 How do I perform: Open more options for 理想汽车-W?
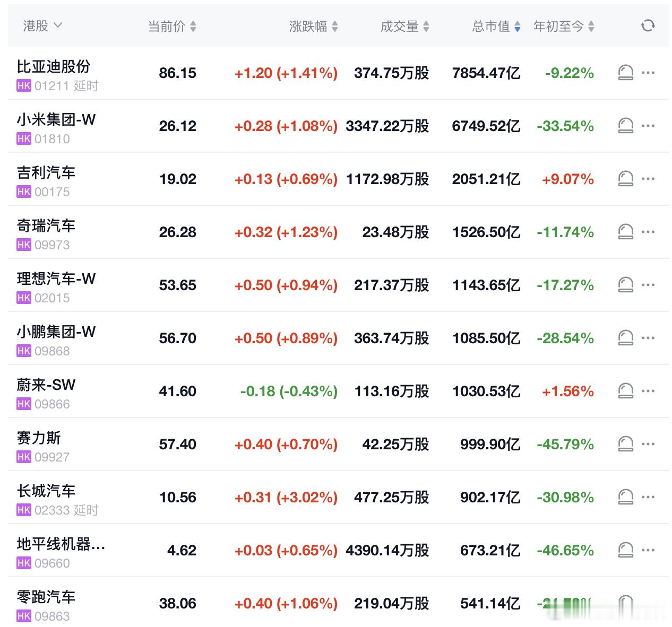tap(648, 285)
